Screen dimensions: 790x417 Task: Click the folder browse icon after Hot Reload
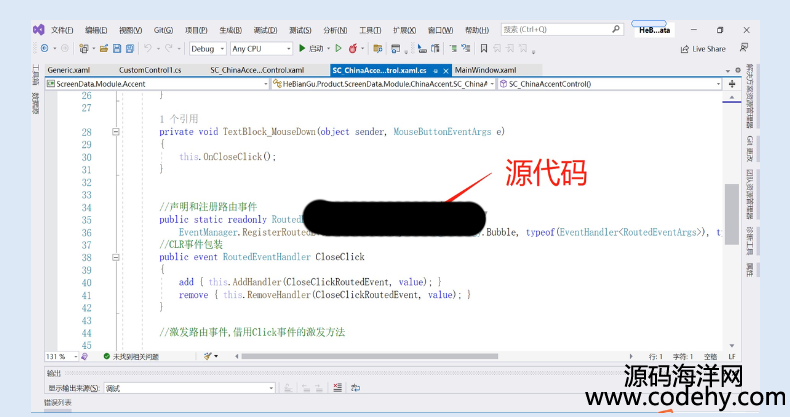tap(377, 48)
